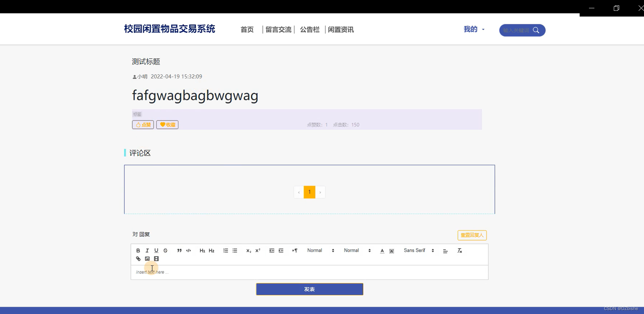This screenshot has width=644, height=314.
Task: Insert a hyperlink in the editor
Action: [138, 259]
